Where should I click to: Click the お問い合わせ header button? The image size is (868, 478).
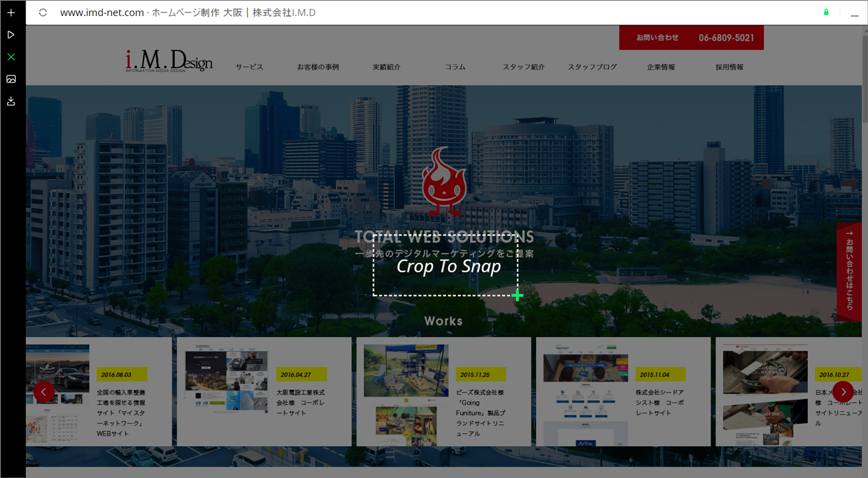click(x=657, y=37)
